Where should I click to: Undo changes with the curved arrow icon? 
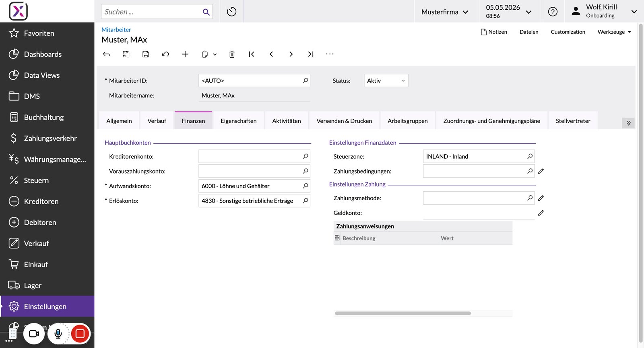[x=165, y=54]
